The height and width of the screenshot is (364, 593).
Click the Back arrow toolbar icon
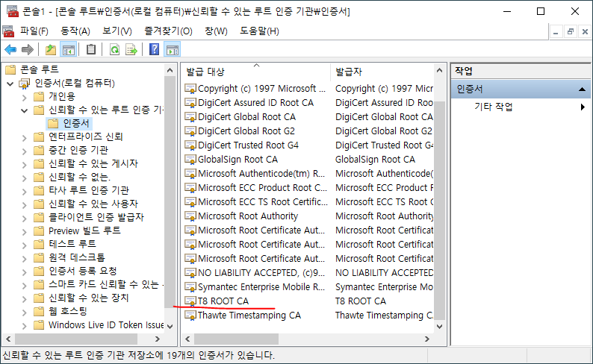click(10, 49)
